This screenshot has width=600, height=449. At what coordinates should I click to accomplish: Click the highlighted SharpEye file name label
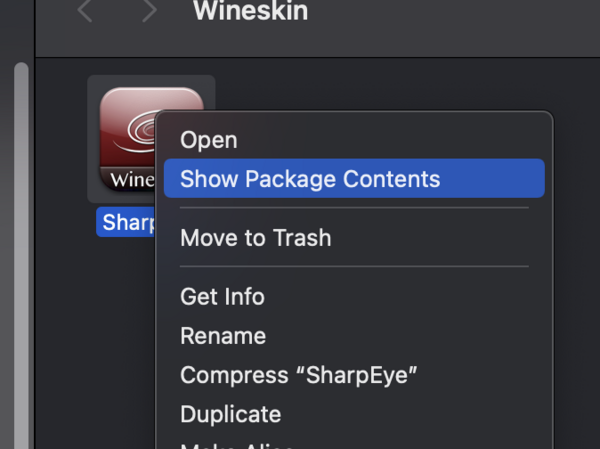pos(125,222)
